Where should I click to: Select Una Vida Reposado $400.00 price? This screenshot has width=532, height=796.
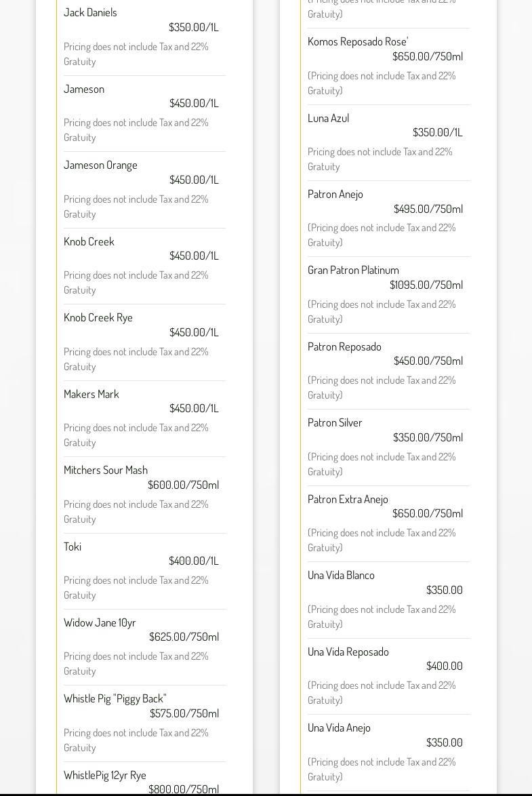coord(444,666)
